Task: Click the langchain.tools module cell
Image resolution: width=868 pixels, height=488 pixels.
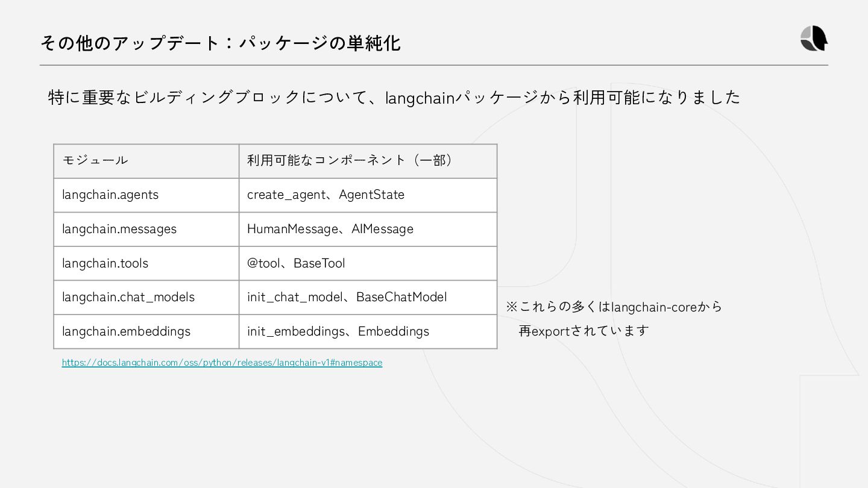Action: (146, 263)
